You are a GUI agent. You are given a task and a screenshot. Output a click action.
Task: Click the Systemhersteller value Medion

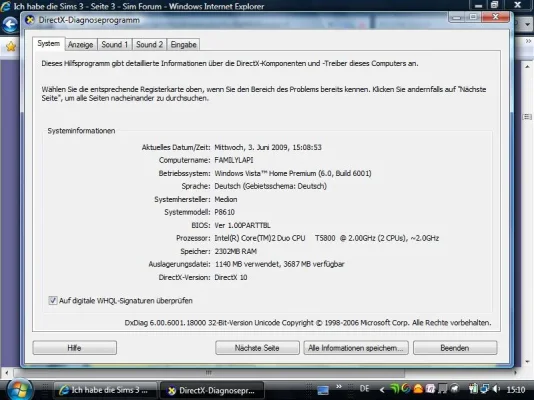pyautogui.click(x=226, y=199)
